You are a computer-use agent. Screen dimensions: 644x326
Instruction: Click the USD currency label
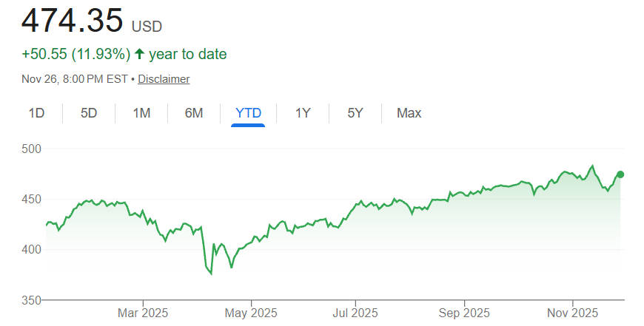pos(147,26)
